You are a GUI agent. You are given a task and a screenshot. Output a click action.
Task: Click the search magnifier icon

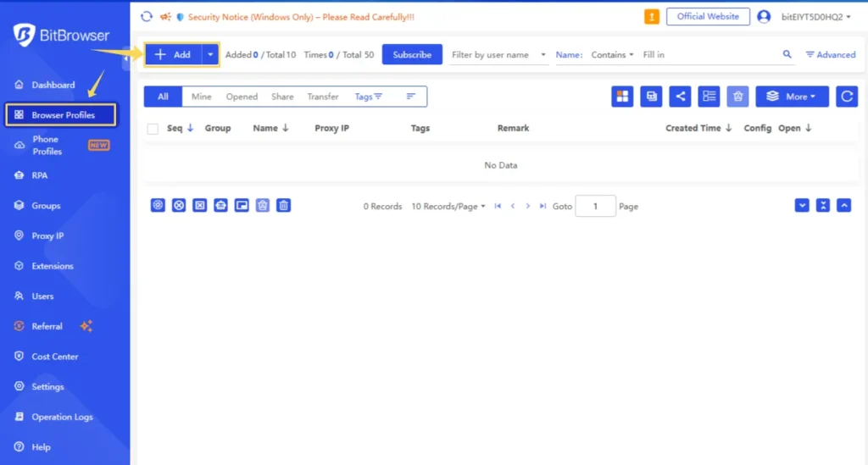click(787, 54)
